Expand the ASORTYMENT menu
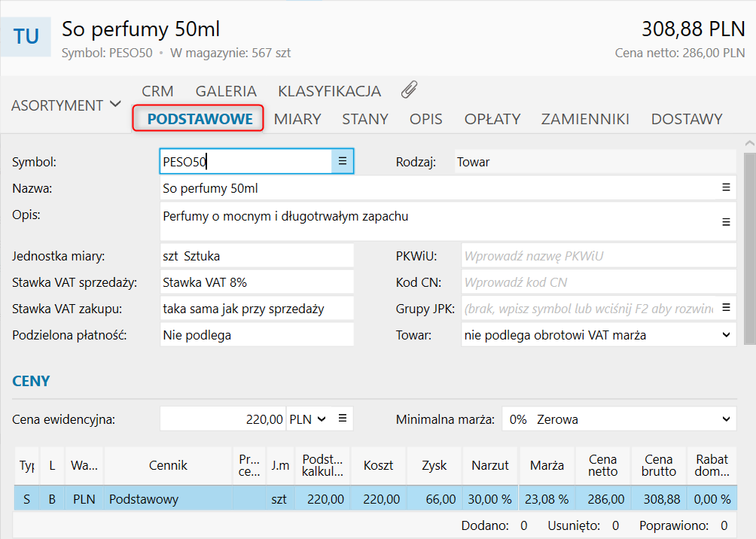Image resolution: width=756 pixels, height=539 pixels. point(66,105)
